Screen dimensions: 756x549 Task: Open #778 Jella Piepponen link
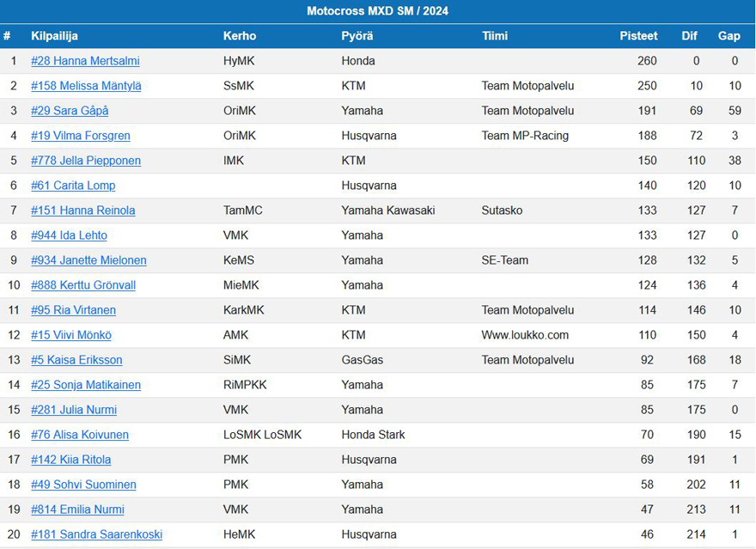click(x=86, y=161)
